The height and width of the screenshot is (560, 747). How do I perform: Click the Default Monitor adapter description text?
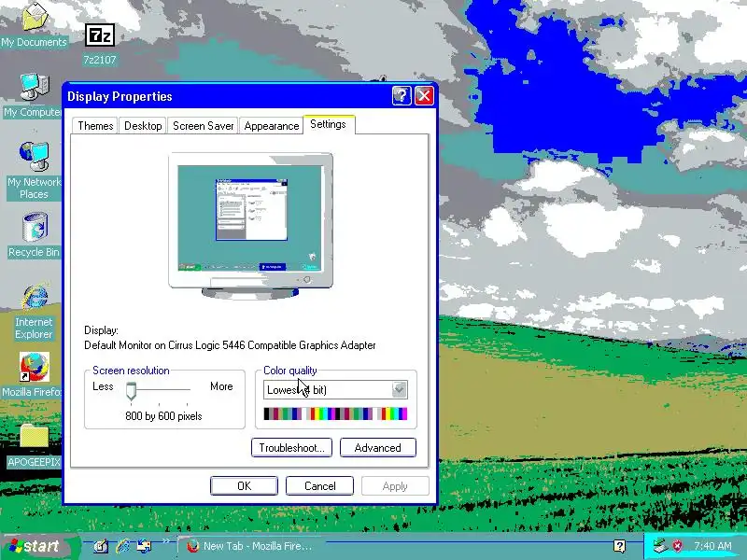(x=230, y=345)
